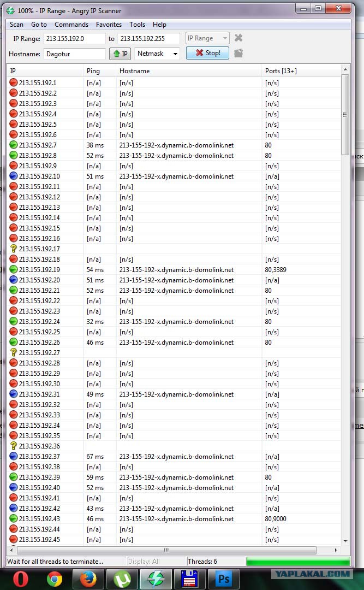Click the Hostname field containing Dagotur
This screenshot has width=364, height=590.
click(74, 54)
